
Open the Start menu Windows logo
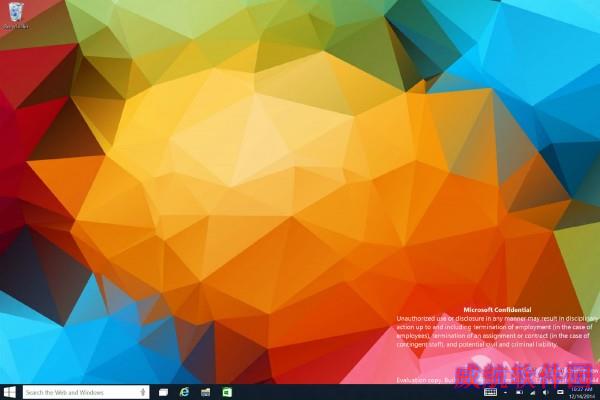click(10, 392)
